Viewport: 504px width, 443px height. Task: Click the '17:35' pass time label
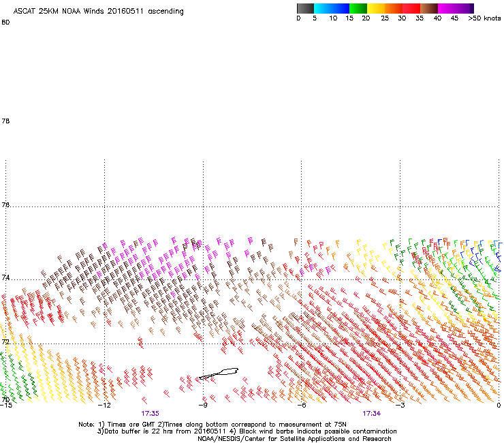pos(150,414)
